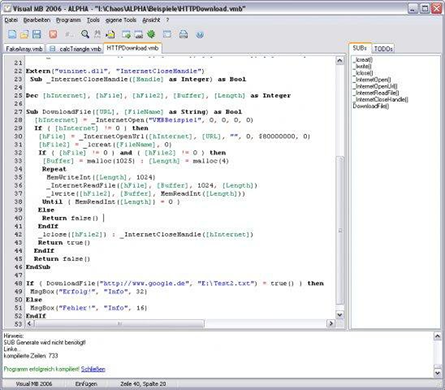Switch to the calcTriangle.vmb tab
445x390 pixels.
75,49
